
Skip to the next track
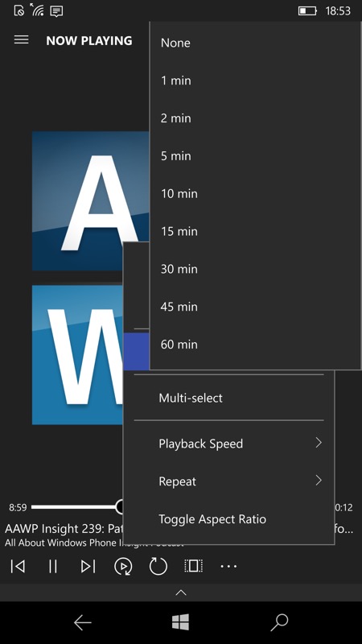pos(88,567)
